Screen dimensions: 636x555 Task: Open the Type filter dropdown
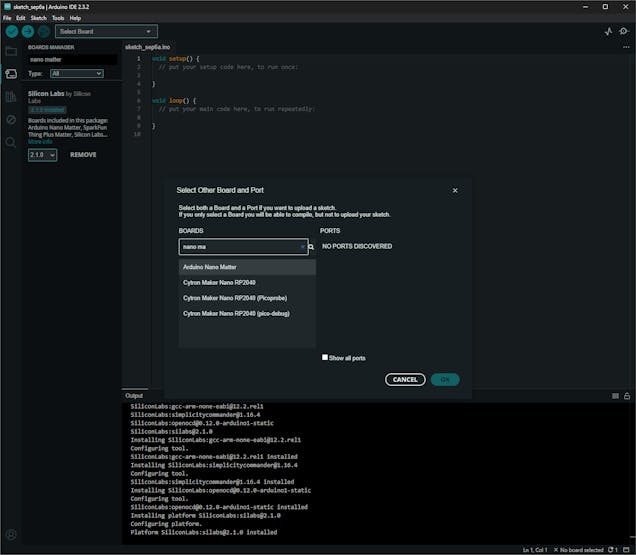click(x=77, y=73)
